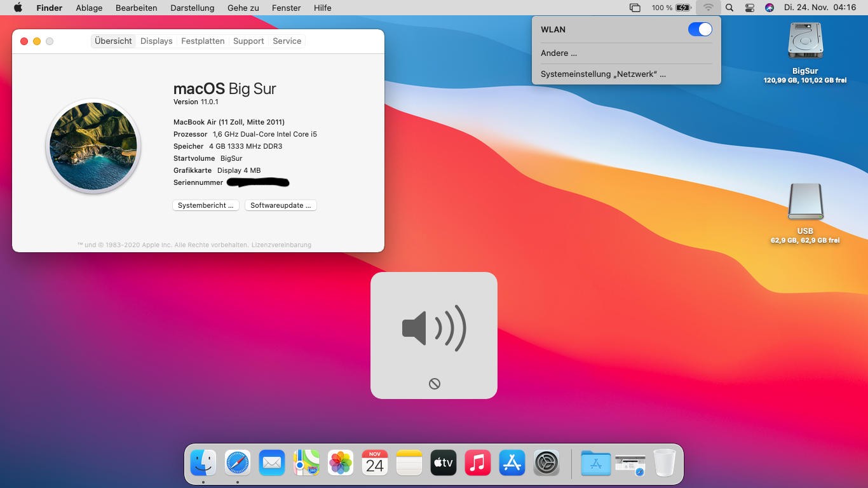Open Calendar from the Dock
868x488 pixels.
click(375, 463)
